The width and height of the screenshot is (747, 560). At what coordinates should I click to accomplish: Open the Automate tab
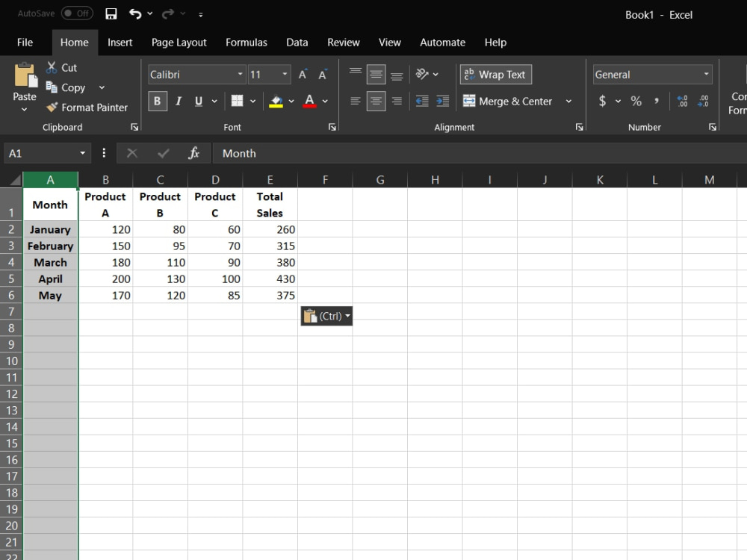pos(442,43)
